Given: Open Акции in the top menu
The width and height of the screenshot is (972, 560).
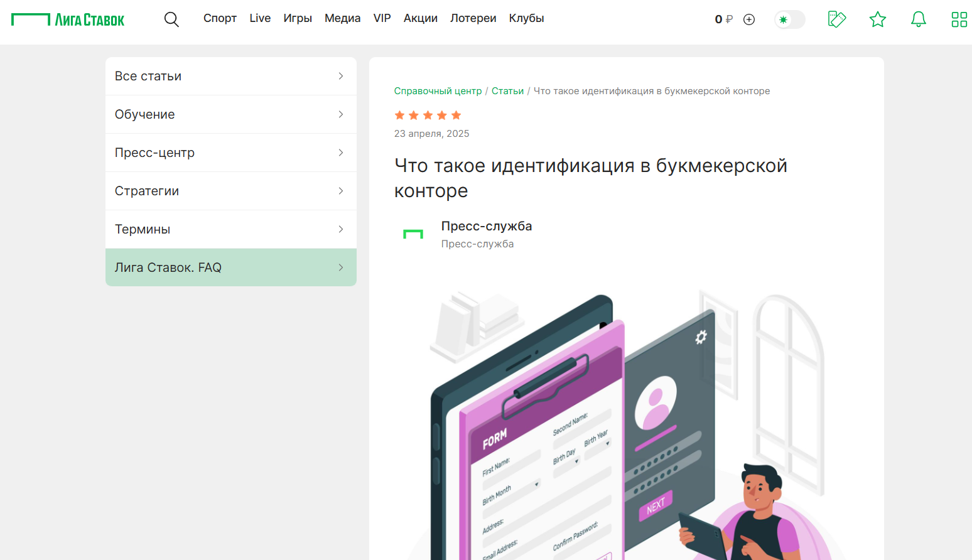Looking at the screenshot, I should pyautogui.click(x=421, y=18).
